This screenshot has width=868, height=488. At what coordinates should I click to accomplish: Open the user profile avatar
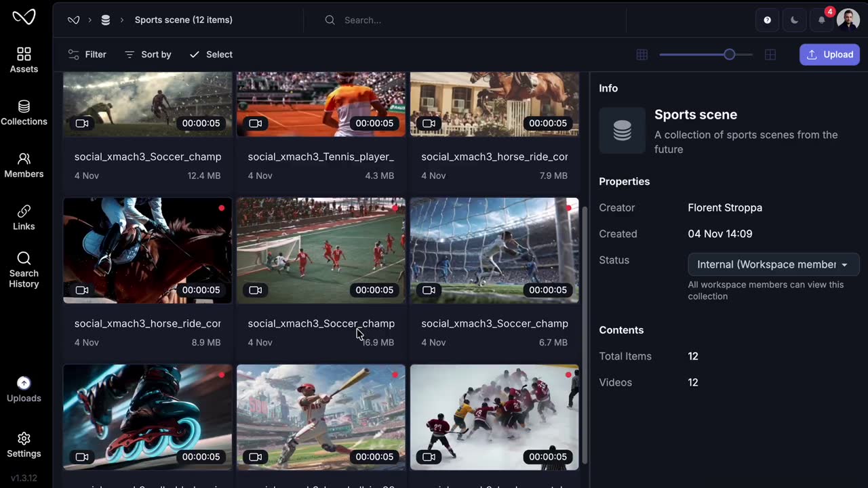tap(848, 20)
